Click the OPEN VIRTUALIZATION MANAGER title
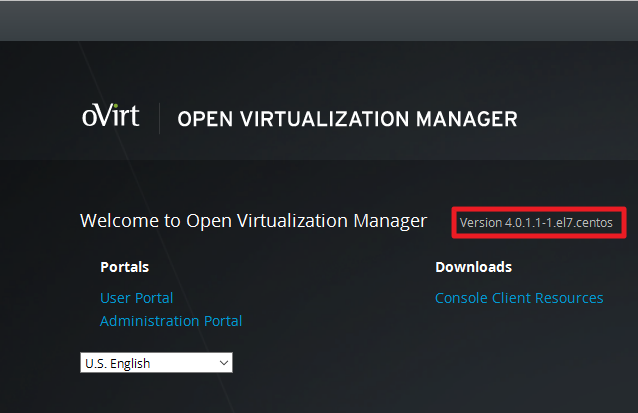Image resolution: width=638 pixels, height=413 pixels. pos(347,119)
